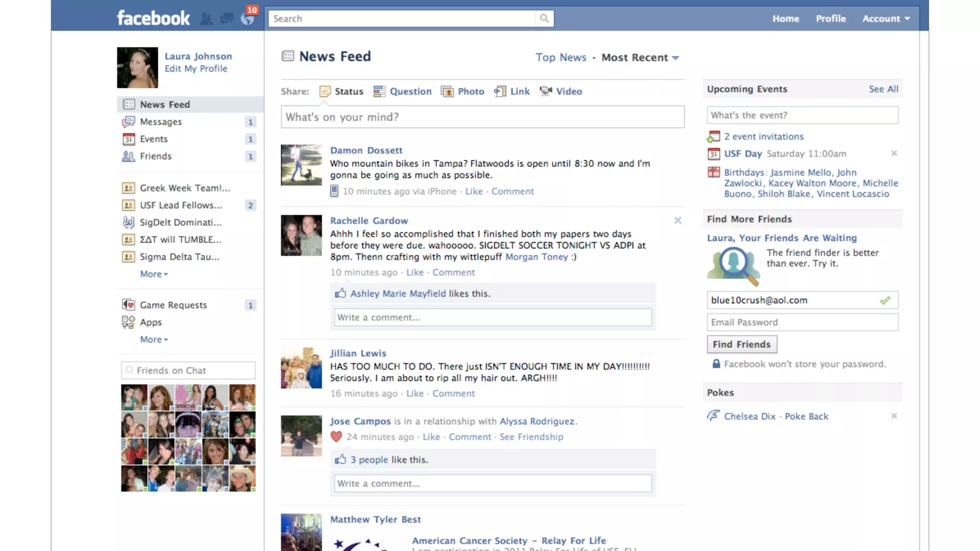The height and width of the screenshot is (551, 980).
Task: Dismiss the Chelsea Dix poke
Action: click(x=894, y=416)
